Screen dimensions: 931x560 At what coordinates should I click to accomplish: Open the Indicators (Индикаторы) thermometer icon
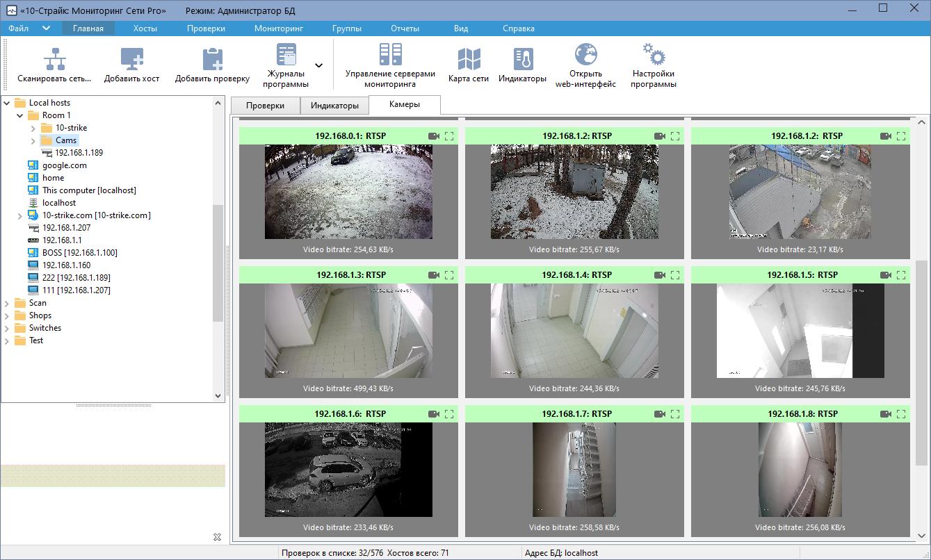[521, 60]
